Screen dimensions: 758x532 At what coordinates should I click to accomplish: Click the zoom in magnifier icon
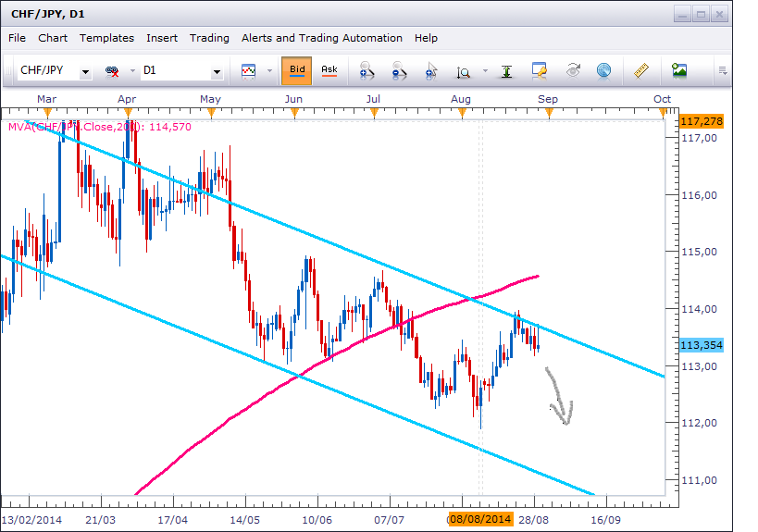(x=367, y=70)
